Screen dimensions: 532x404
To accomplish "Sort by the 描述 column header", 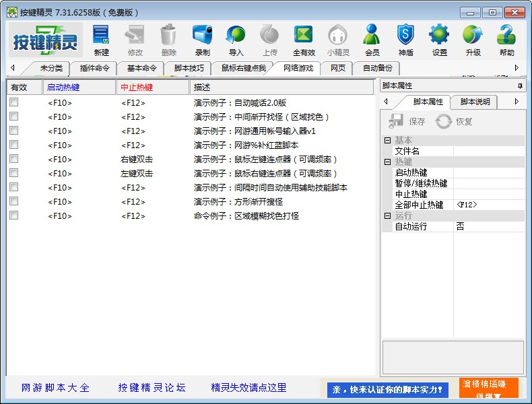I will point(281,87).
